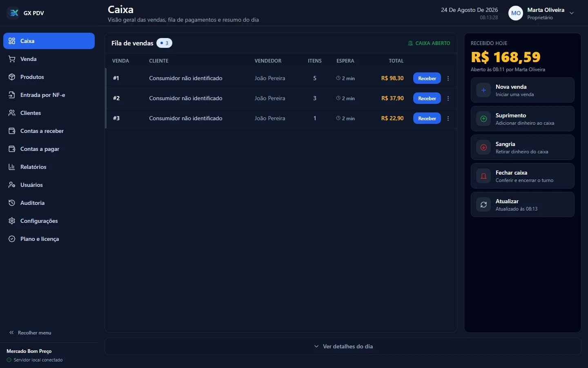Select the Caixa menu item

(49, 41)
